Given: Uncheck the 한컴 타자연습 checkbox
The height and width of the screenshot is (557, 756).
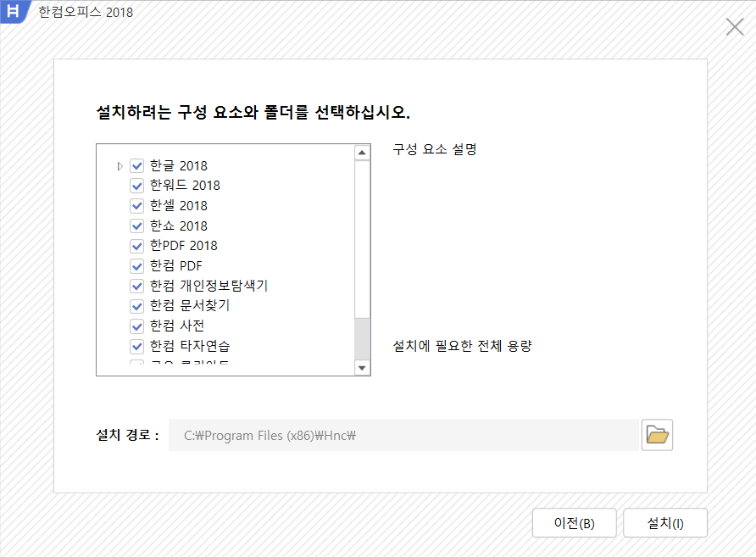Looking at the screenshot, I should coord(137,346).
